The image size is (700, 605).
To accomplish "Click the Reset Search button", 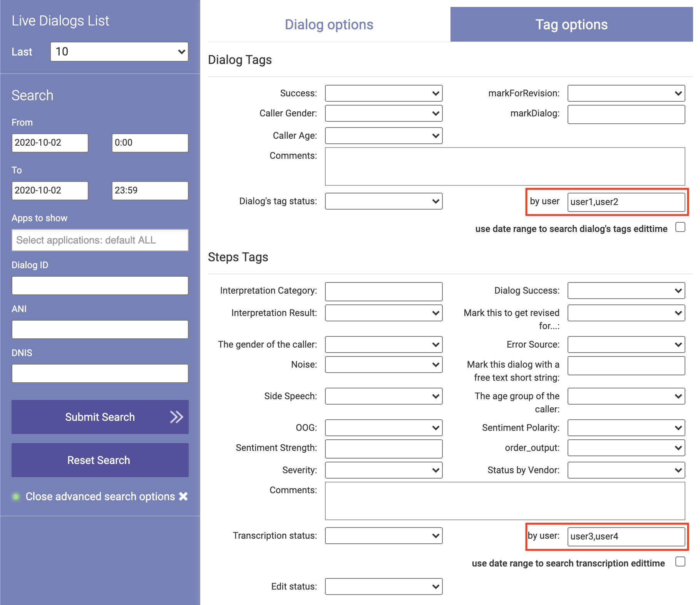I will coord(100,460).
